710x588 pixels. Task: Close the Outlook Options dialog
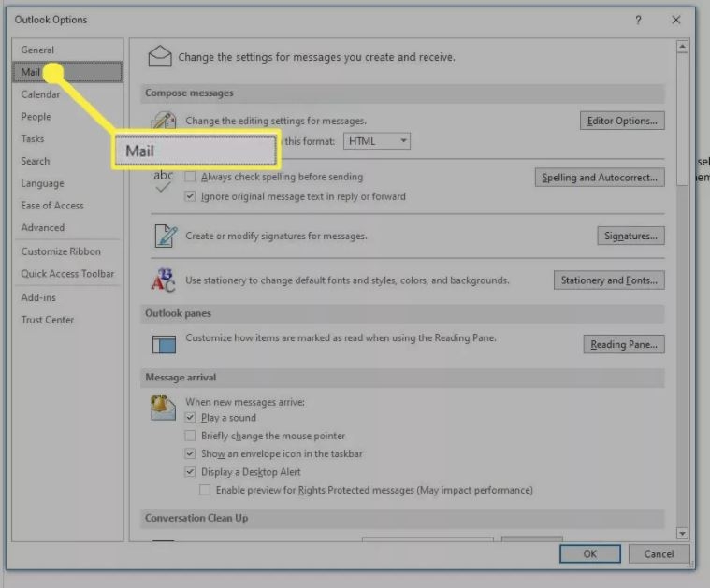coord(676,20)
